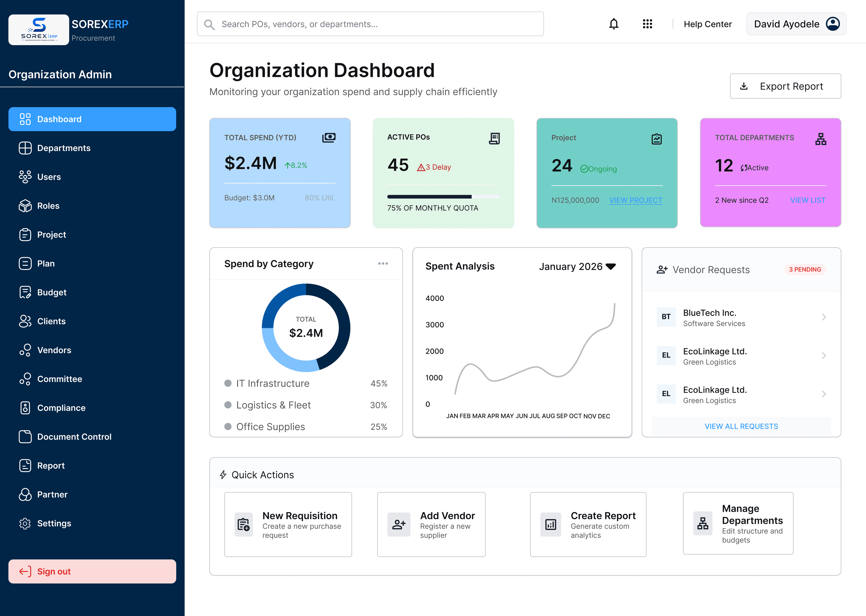Open Project in the sidebar
Viewport: 866px width, 616px height.
pos(92,234)
